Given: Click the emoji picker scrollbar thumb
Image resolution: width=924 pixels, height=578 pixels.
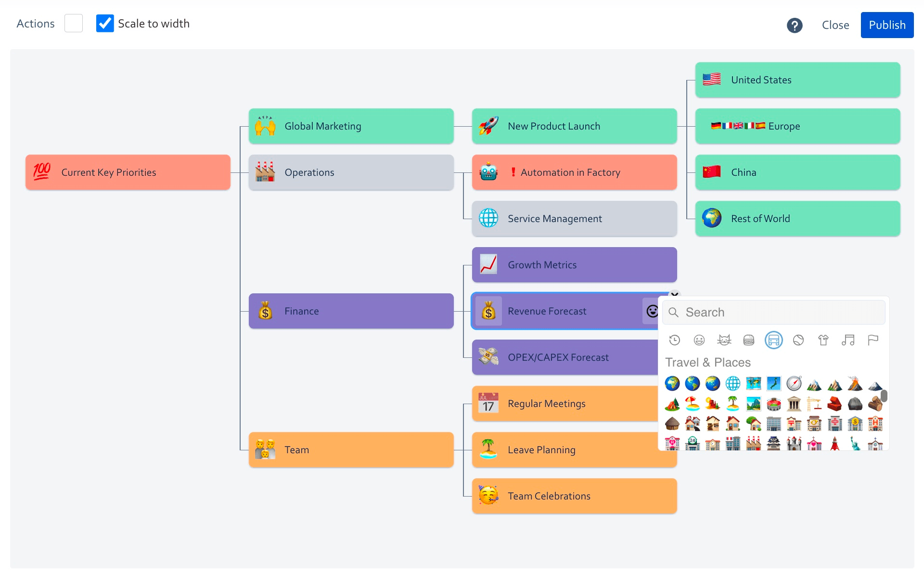Looking at the screenshot, I should pyautogui.click(x=884, y=396).
